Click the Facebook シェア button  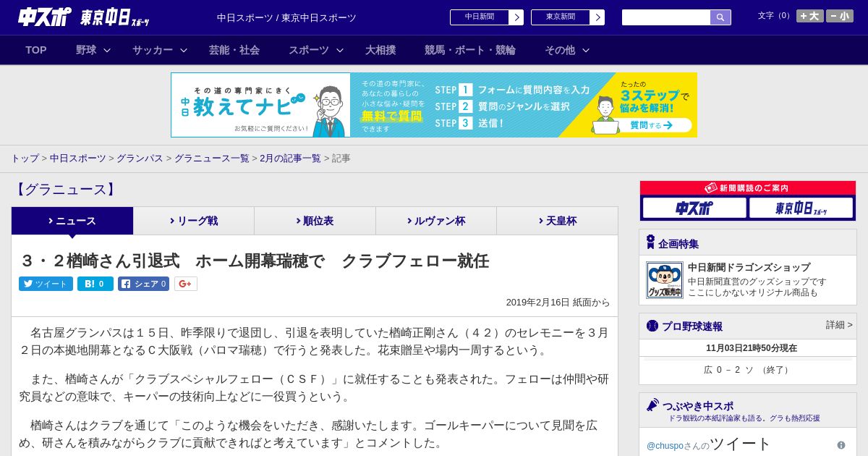tap(143, 284)
